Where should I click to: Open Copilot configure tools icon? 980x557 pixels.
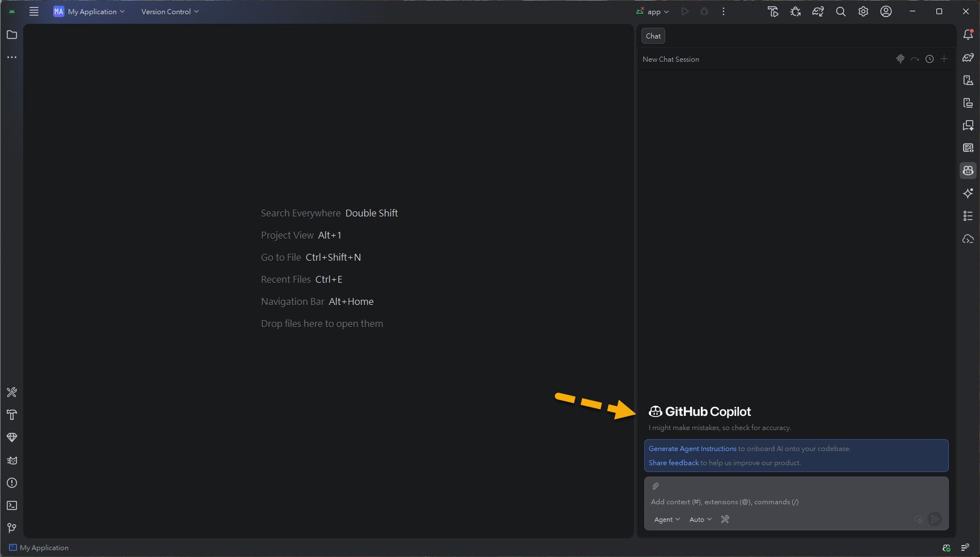725,519
